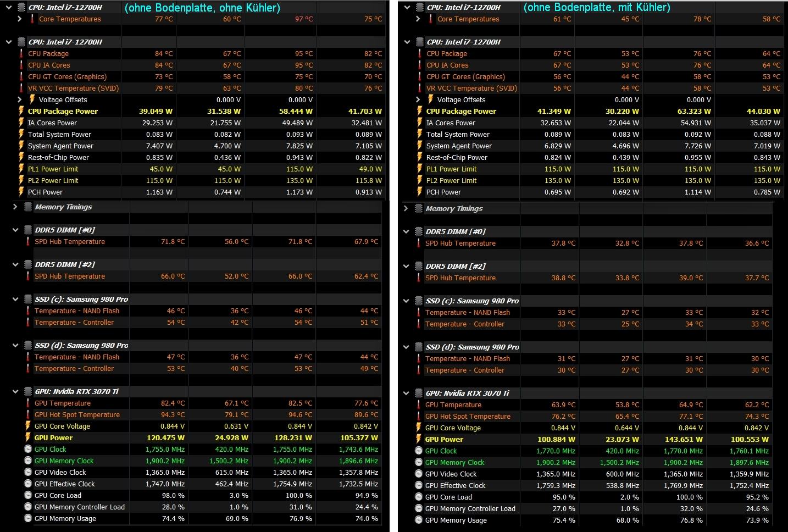Screen dimensions: 788x532
Task: Collapse GPU Nvidia RTX 3070 Ti section, right panel
Action: pyautogui.click(x=406, y=394)
